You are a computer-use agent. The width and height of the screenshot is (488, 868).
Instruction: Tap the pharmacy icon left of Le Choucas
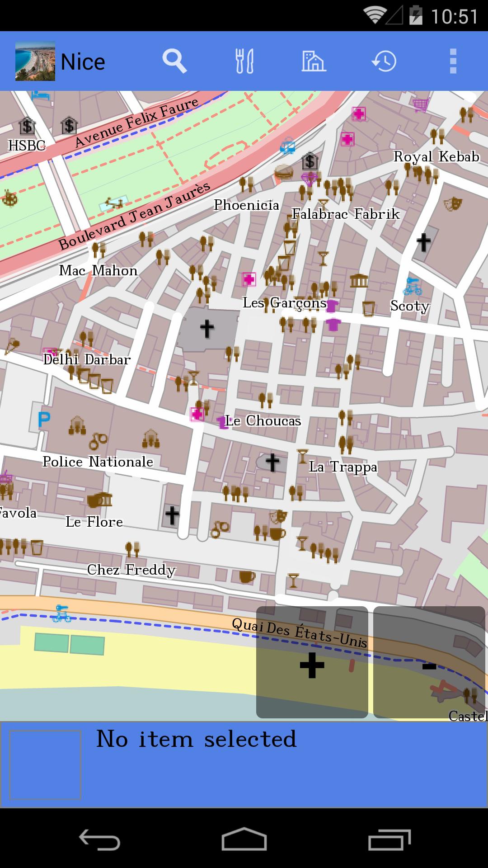click(197, 414)
